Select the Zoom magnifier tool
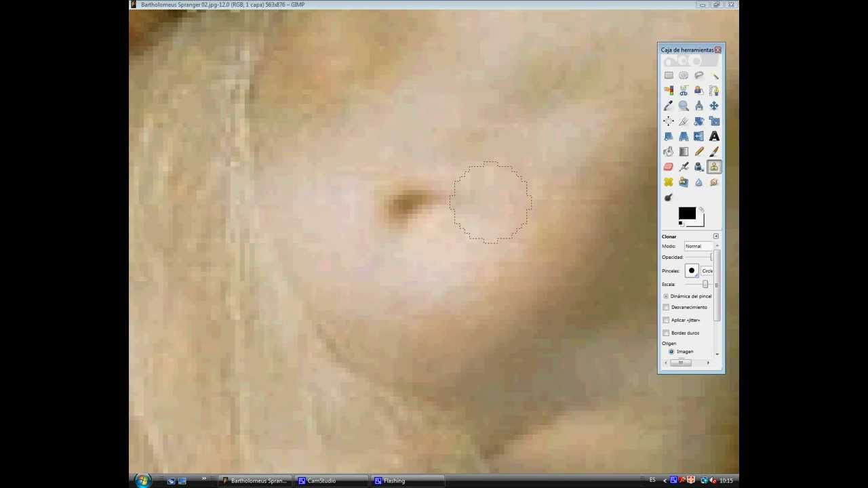The image size is (868, 488). click(684, 106)
